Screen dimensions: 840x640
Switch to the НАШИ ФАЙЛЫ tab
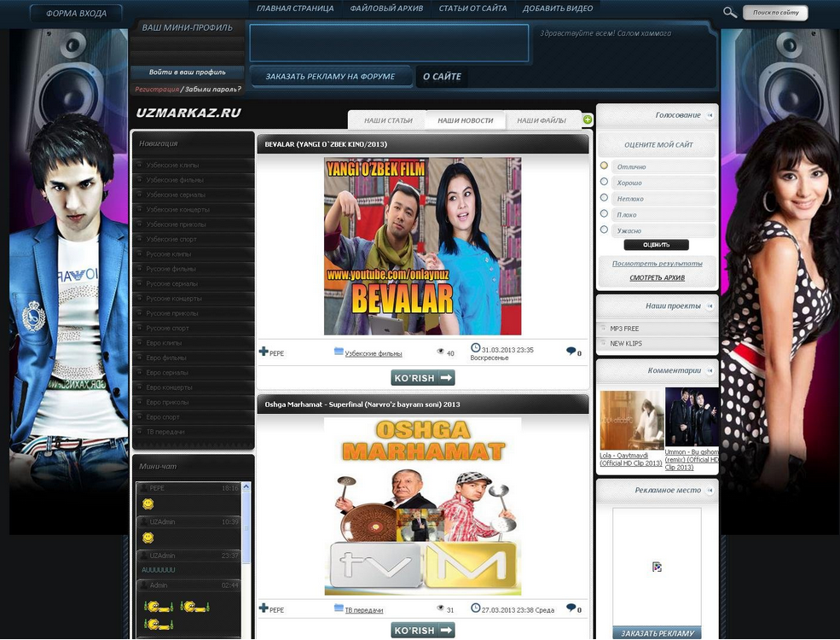pos(542,120)
